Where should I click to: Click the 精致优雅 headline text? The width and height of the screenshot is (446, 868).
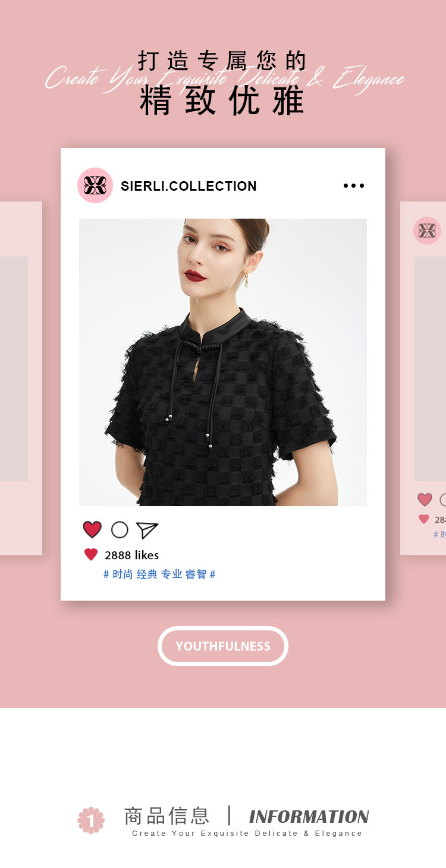[222, 101]
